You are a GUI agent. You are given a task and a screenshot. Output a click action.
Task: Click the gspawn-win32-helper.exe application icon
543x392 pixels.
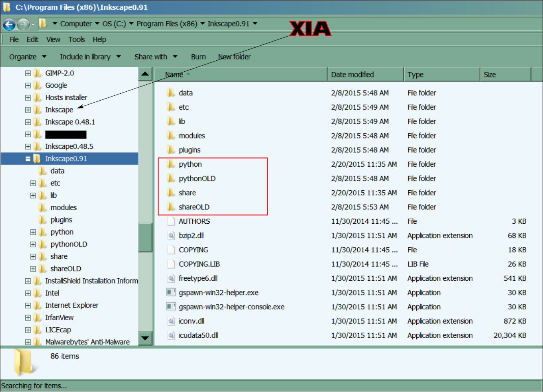(x=171, y=293)
